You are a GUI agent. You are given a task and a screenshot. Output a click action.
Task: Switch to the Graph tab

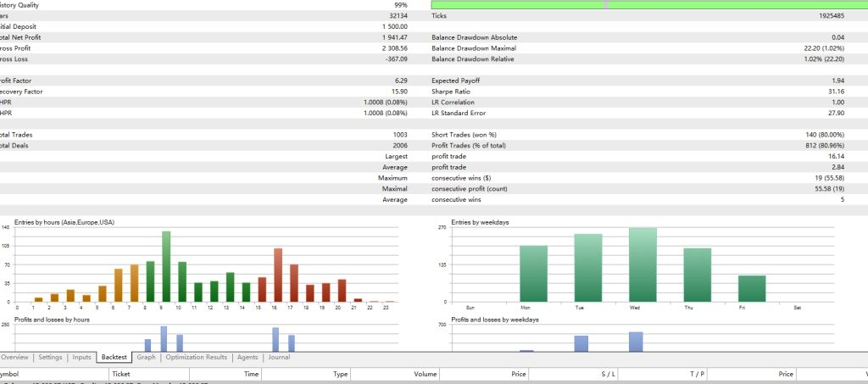tap(146, 358)
